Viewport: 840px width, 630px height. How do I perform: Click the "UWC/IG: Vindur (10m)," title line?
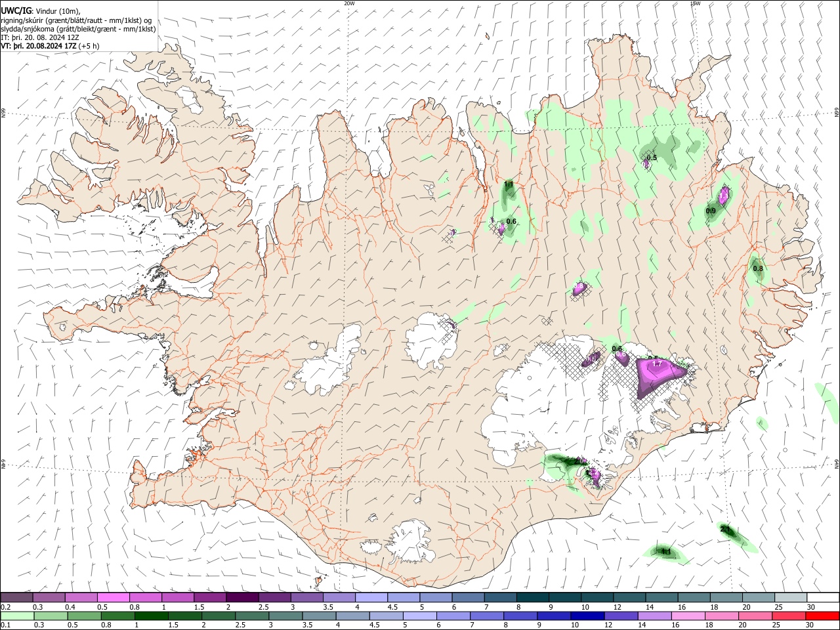41,10
